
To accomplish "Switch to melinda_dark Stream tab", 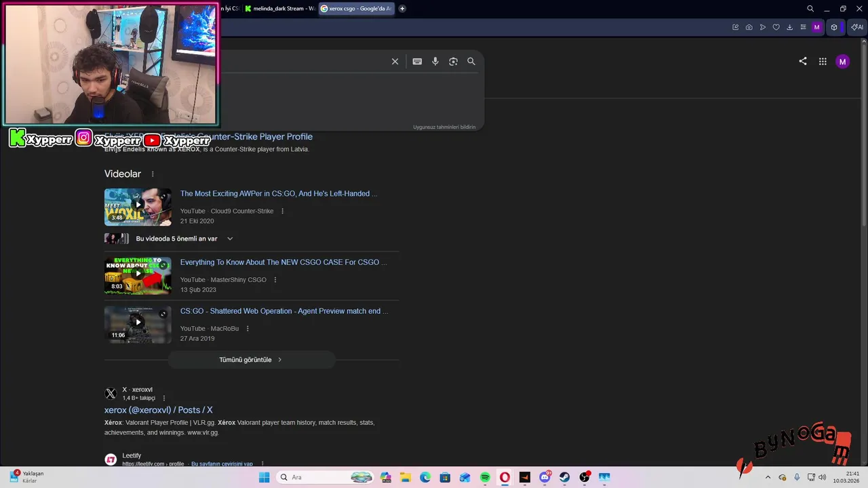I will tap(279, 9).
